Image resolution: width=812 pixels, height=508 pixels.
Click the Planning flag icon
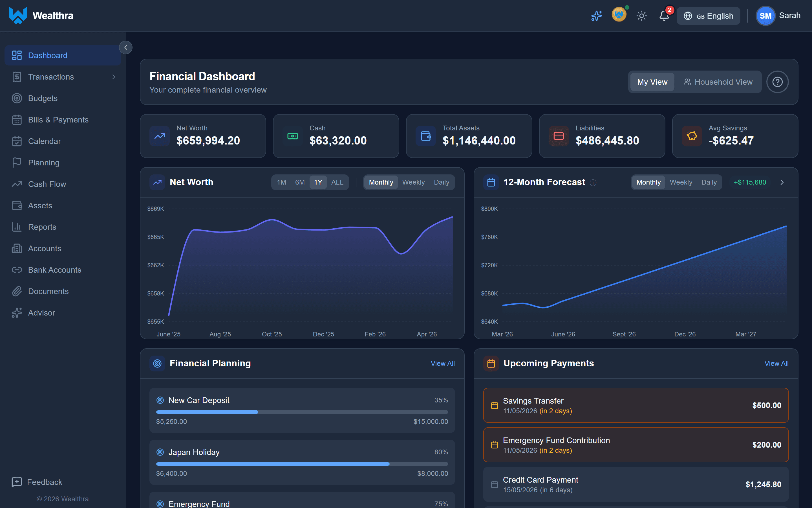(17, 163)
